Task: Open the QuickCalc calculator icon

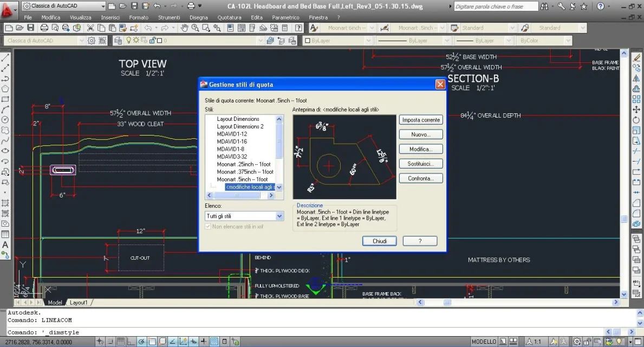Action: [284, 28]
